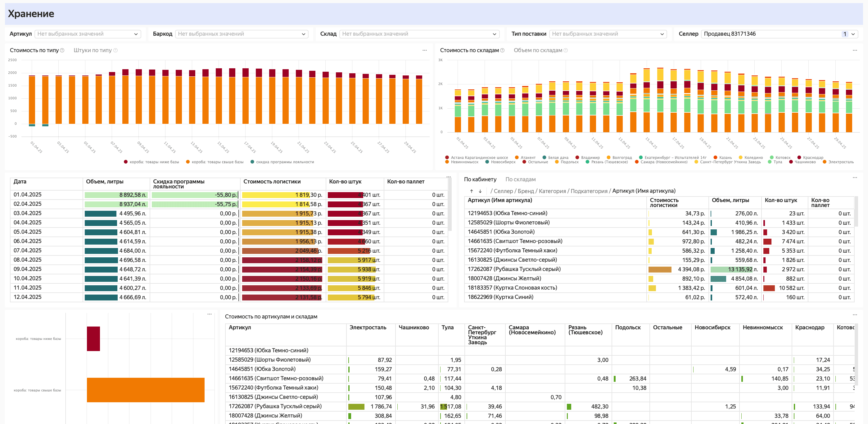Toggle legend item Электросталь
The height and width of the screenshot is (424, 868).
tap(838, 162)
